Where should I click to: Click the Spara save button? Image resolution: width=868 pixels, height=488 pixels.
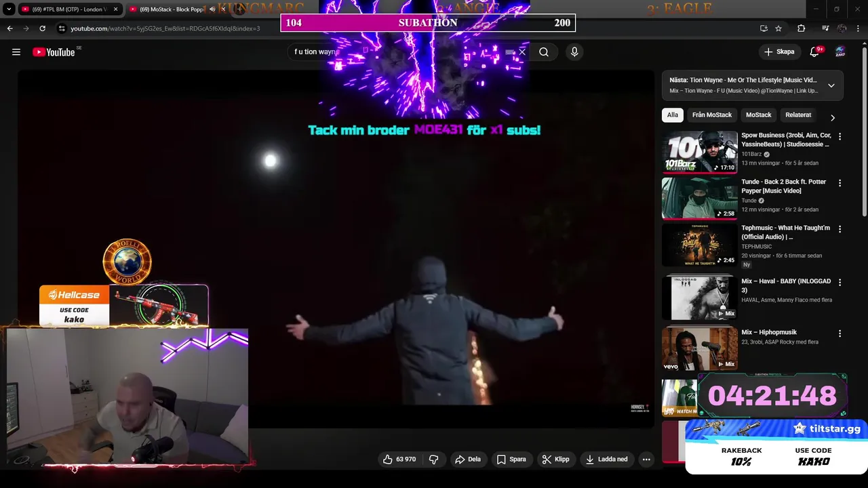511,460
